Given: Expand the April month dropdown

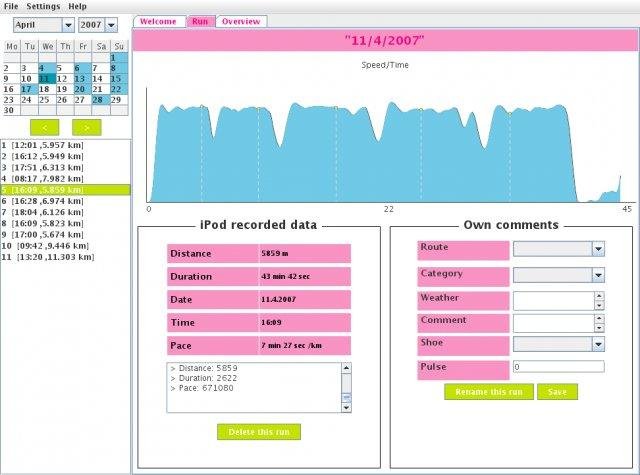Looking at the screenshot, I should click(x=68, y=25).
